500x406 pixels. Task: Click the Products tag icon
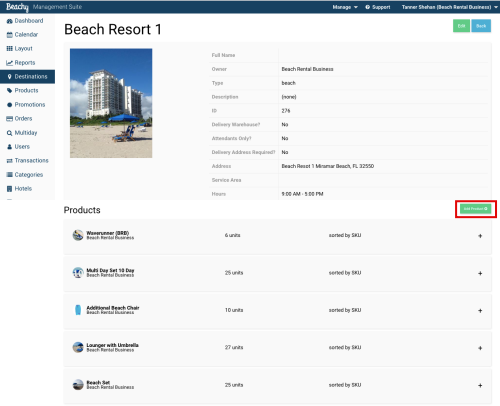click(x=9, y=91)
